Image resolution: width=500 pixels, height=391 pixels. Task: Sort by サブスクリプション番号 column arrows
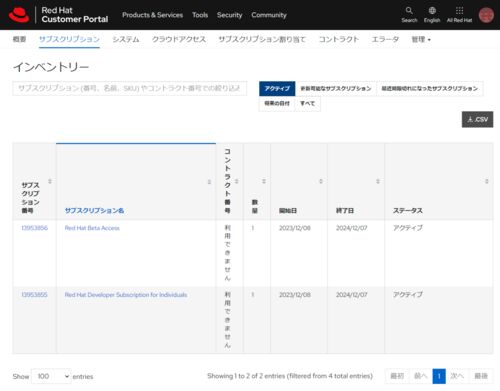click(50, 181)
